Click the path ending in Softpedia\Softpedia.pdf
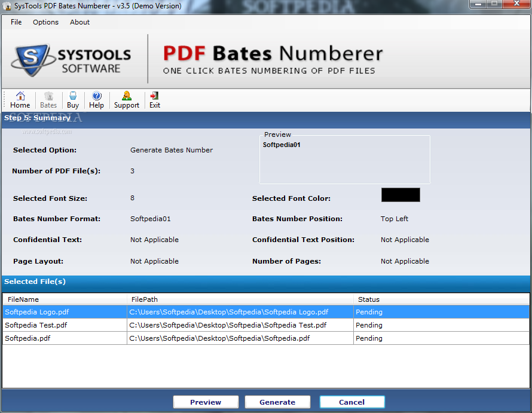The width and height of the screenshot is (532, 413). (x=240, y=338)
